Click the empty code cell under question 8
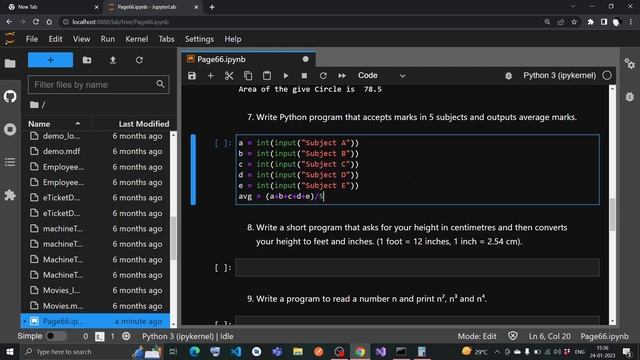Image resolution: width=640 pixels, height=360 pixels. click(417, 268)
